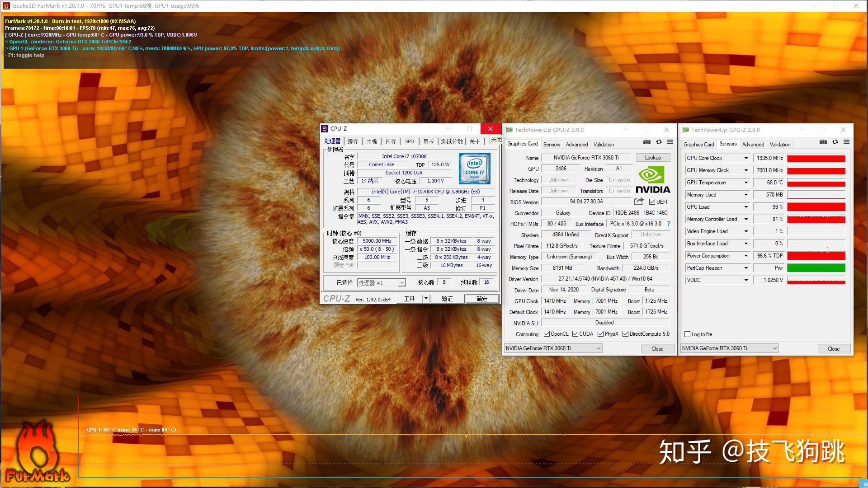Open the 工具 dropdown arrow in CPU-Z
This screenshot has width=868, height=488.
pyautogui.click(x=425, y=299)
